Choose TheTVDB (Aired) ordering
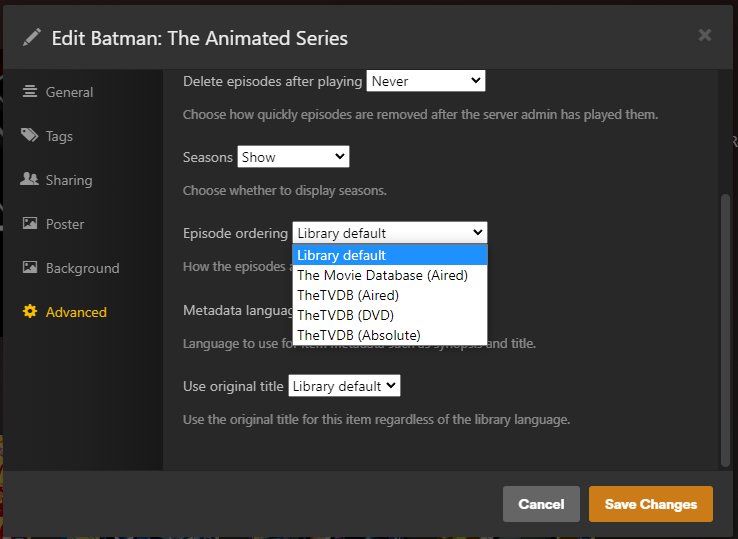This screenshot has height=539, width=738. coord(348,295)
